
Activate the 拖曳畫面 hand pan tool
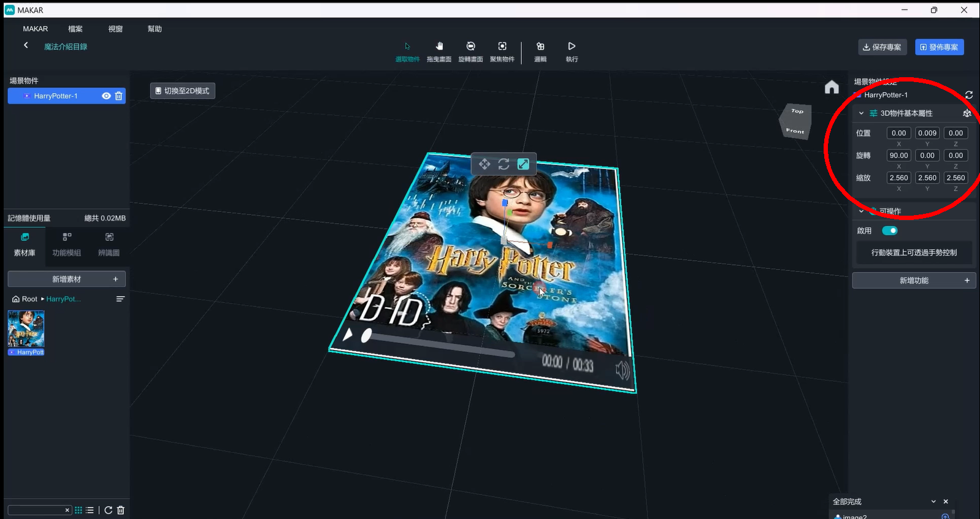point(439,51)
